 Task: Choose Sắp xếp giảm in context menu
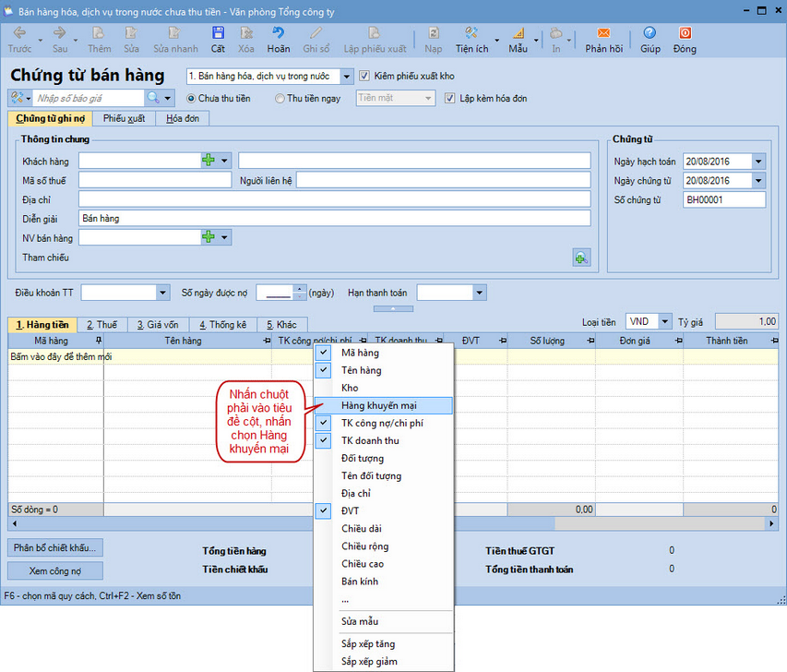[x=384, y=662]
